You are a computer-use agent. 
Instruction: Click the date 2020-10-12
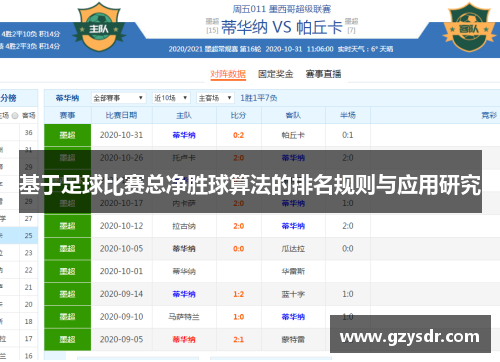(121, 226)
